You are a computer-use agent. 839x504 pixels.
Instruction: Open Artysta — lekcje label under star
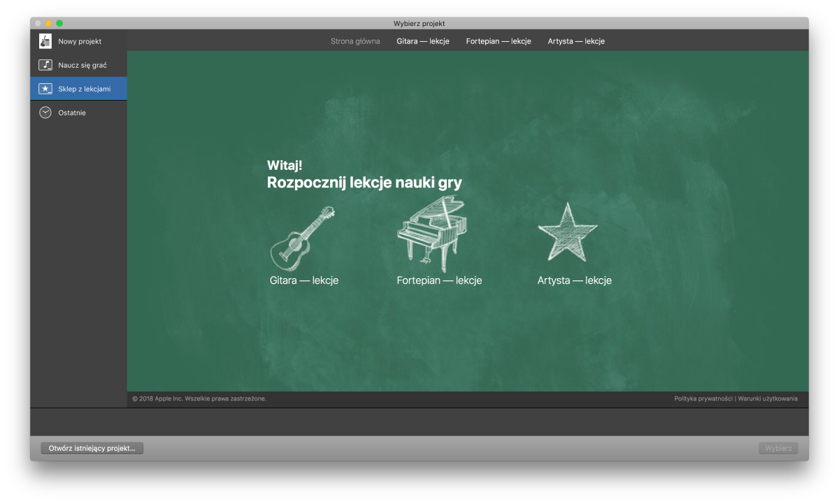coord(575,280)
